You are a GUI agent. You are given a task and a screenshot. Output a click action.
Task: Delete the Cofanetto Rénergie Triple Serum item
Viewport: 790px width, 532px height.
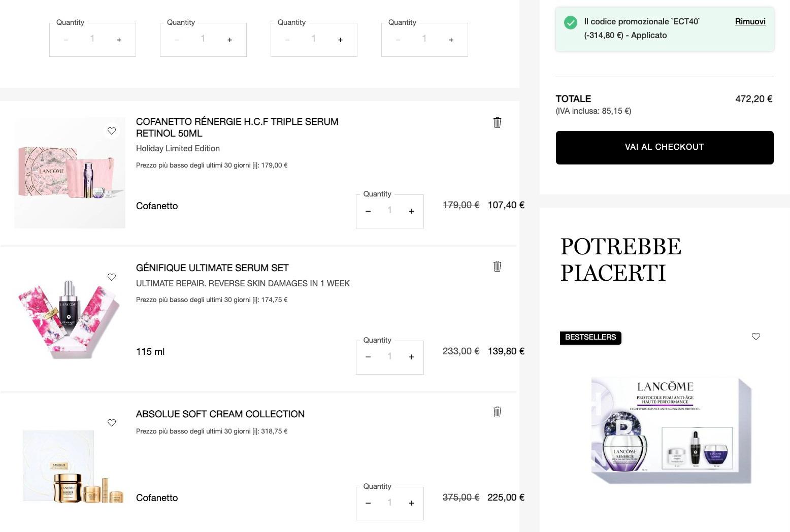tap(497, 122)
